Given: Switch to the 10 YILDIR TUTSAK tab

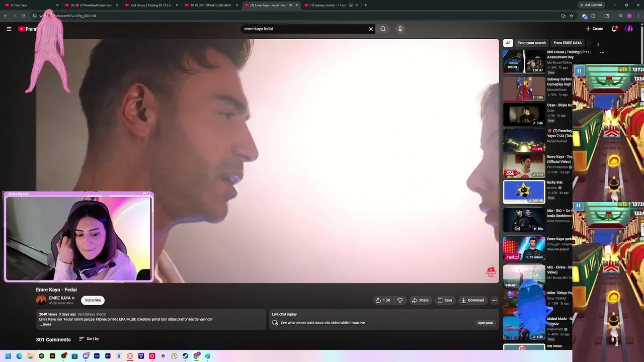Looking at the screenshot, I should point(210,5).
